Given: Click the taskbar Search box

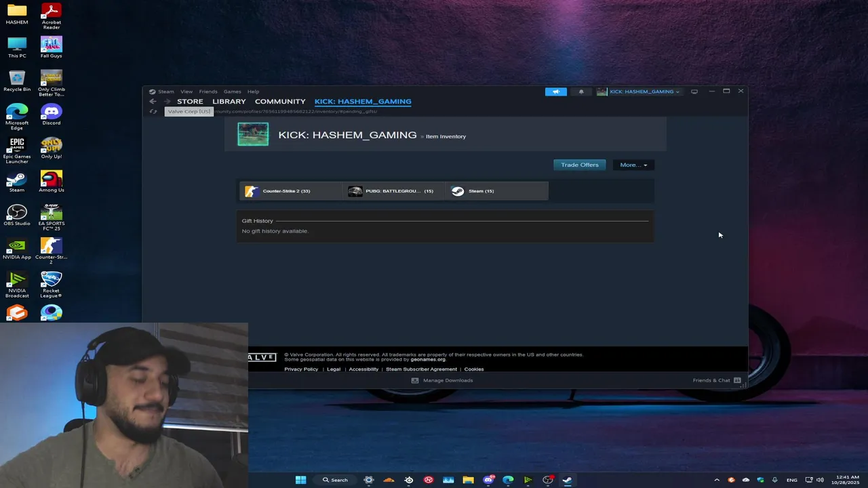Looking at the screenshot, I should click(335, 480).
